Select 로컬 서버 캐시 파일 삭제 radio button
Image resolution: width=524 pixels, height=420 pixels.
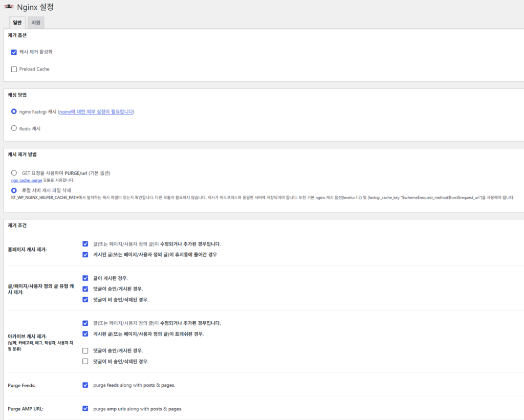coord(14,190)
